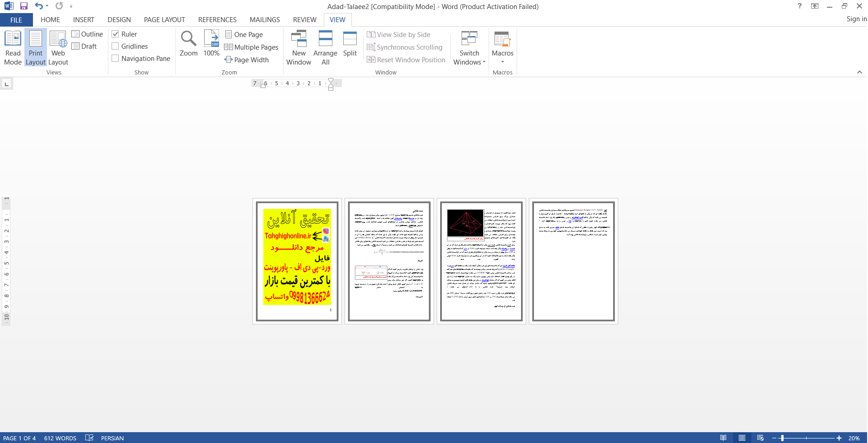Select Web Layout from status bar
Screen dimensions: 868x443
coord(761,438)
